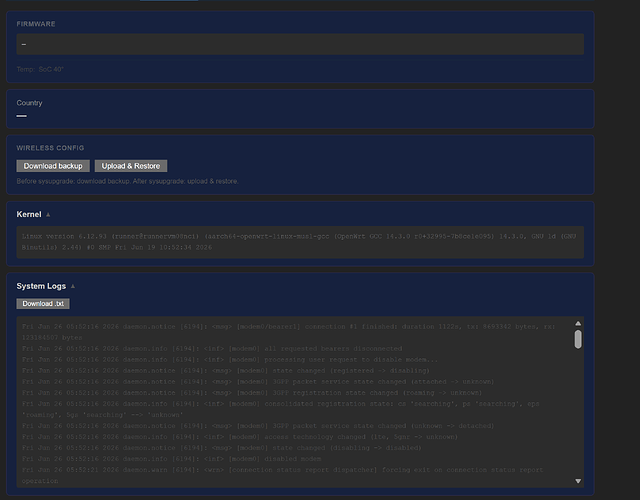640x500 pixels.
Task: Click the Country label
Action: tap(29, 103)
